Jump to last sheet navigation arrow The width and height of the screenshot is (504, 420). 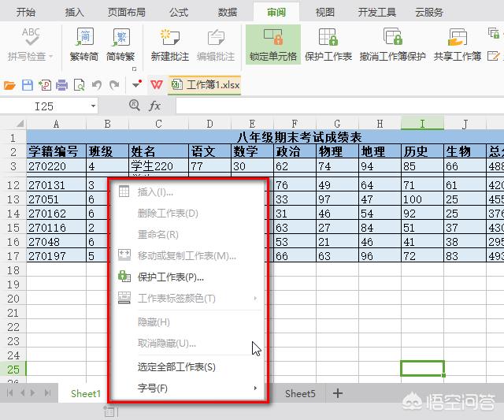(x=47, y=393)
